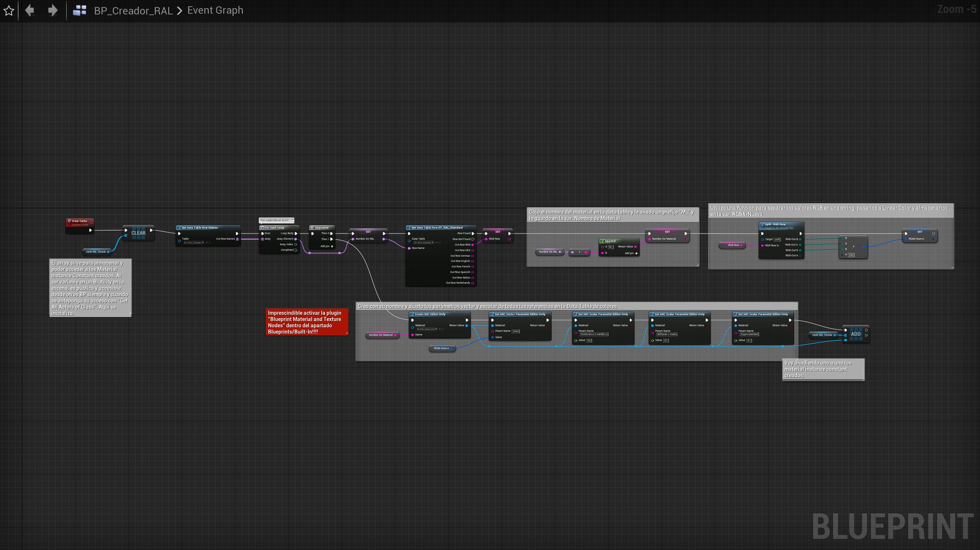Click BP_Creador_RAL in the breadcrumb
980x550 pixels.
[x=133, y=11]
